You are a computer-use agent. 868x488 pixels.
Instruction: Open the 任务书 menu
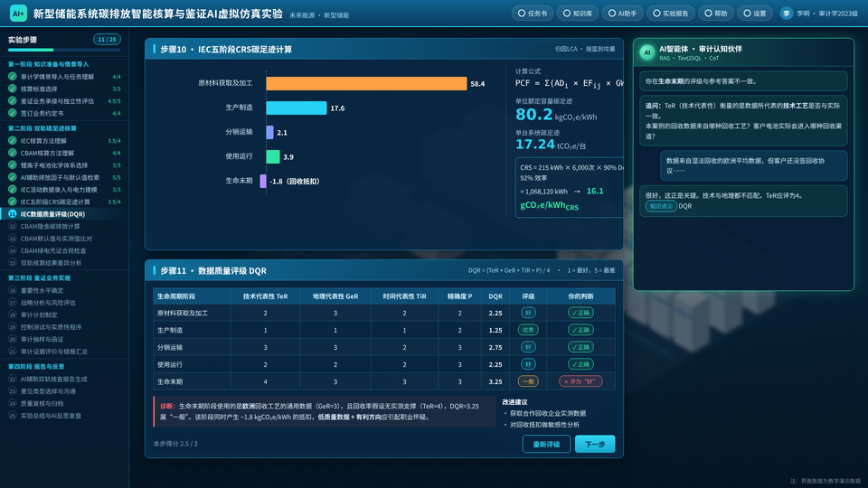tap(533, 14)
